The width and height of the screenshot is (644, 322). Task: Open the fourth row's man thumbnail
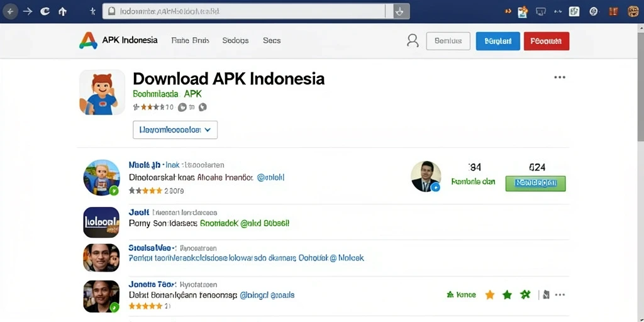click(x=101, y=296)
